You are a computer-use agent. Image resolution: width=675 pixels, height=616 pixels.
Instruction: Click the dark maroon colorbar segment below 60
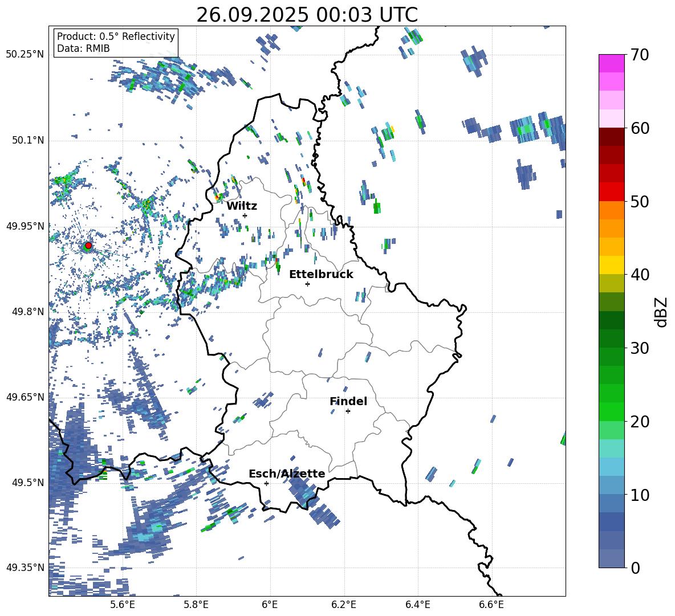[612, 137]
